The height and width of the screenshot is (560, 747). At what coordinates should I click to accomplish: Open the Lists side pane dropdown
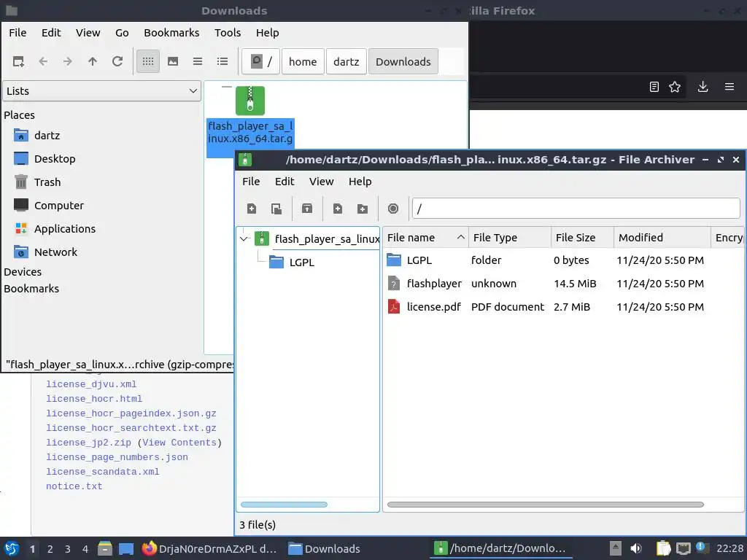tap(101, 91)
